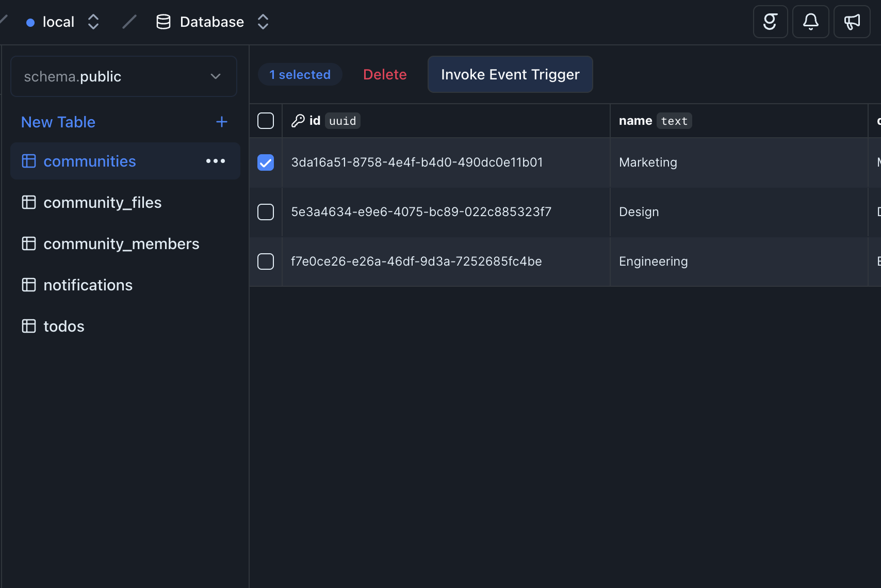881x588 pixels.
Task: Check the Design row checkbox
Action: [266, 212]
